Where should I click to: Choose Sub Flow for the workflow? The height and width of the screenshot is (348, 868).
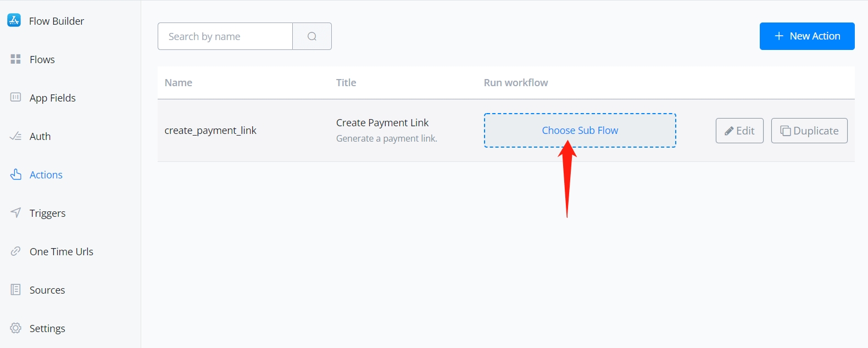tap(580, 131)
